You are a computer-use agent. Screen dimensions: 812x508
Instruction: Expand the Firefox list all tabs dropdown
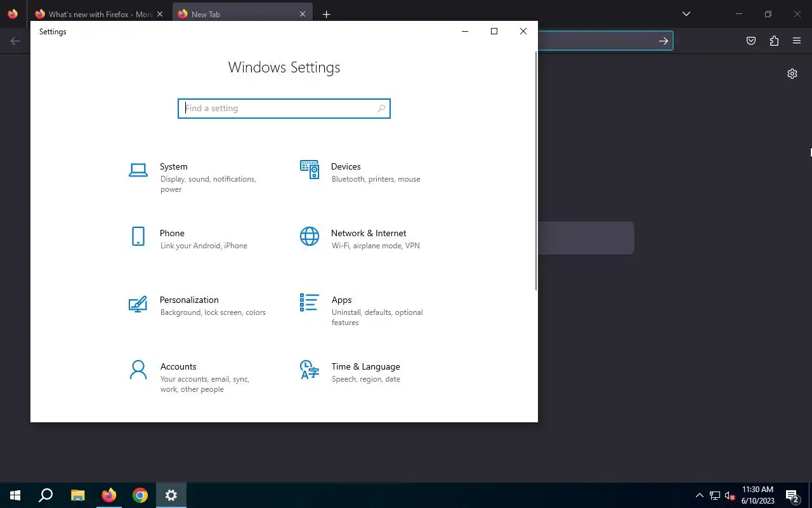click(686, 14)
